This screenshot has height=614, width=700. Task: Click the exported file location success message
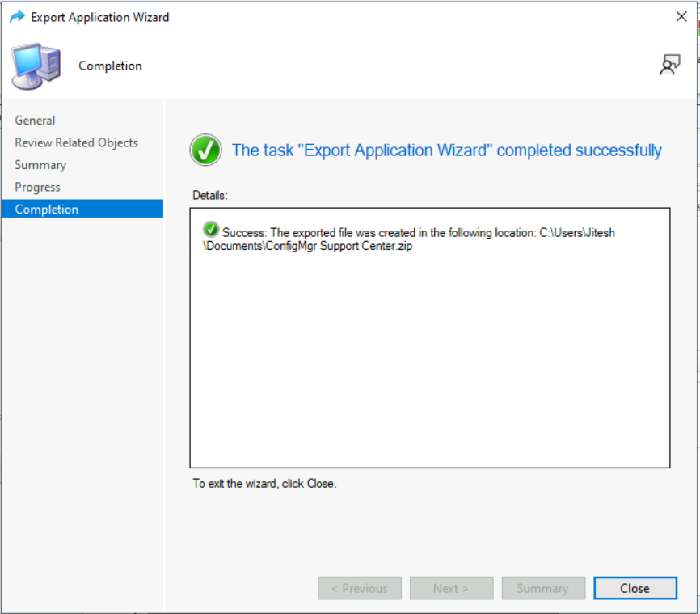[x=409, y=239]
